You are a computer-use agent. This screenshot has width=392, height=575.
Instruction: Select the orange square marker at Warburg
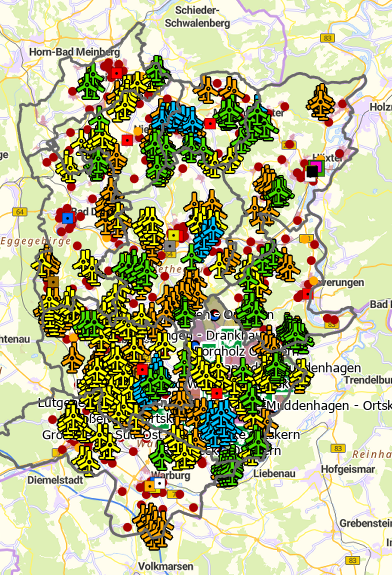(150, 487)
